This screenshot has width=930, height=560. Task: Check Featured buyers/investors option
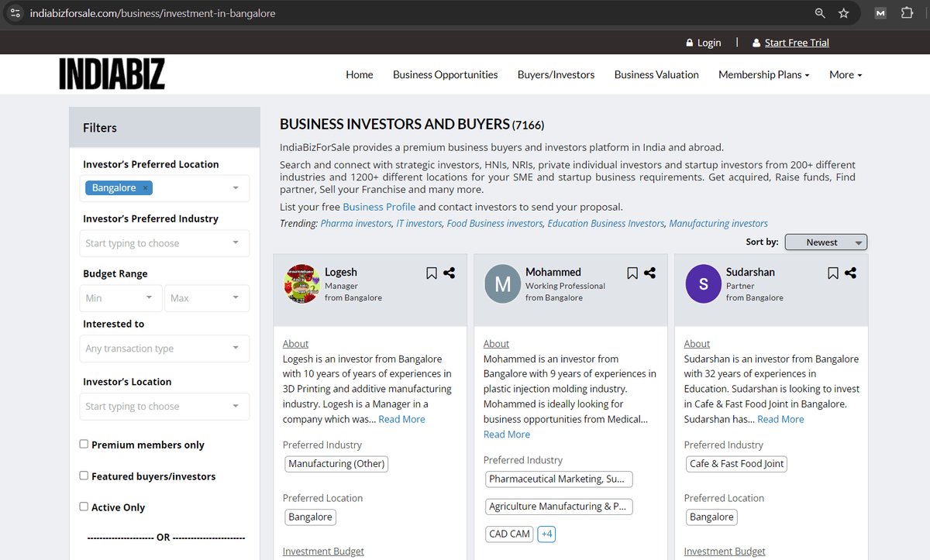pos(84,476)
